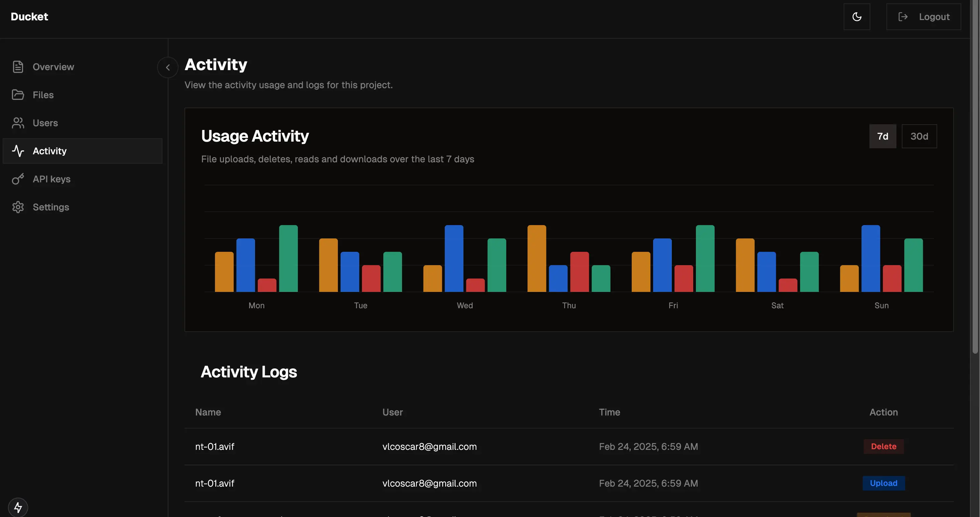
Task: Collapse the sidebar with chevron button
Action: click(x=168, y=67)
